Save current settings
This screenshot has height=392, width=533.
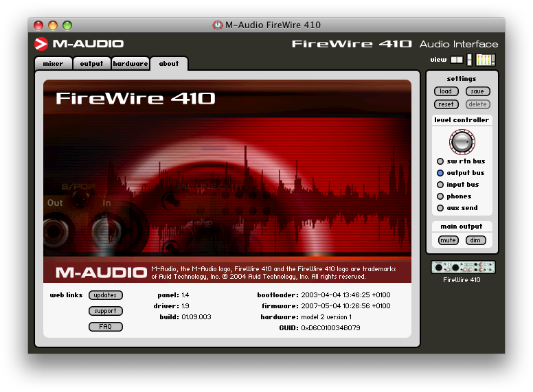tap(477, 91)
